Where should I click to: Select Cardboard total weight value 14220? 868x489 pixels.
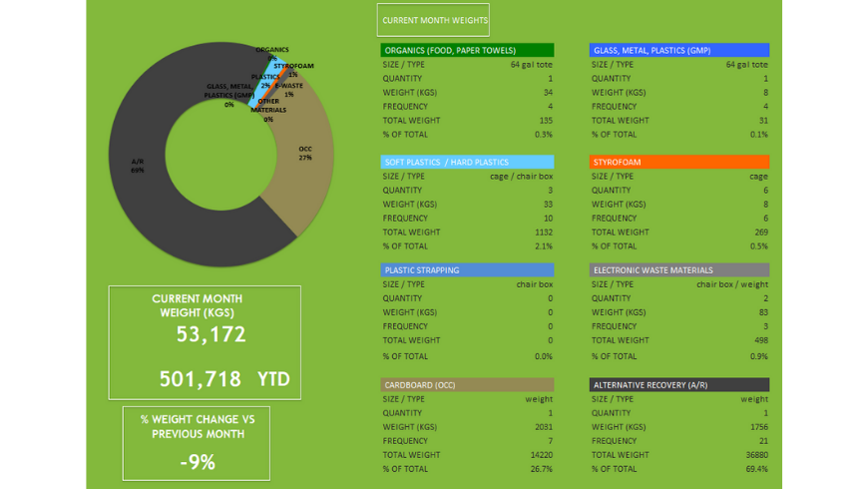539,454
